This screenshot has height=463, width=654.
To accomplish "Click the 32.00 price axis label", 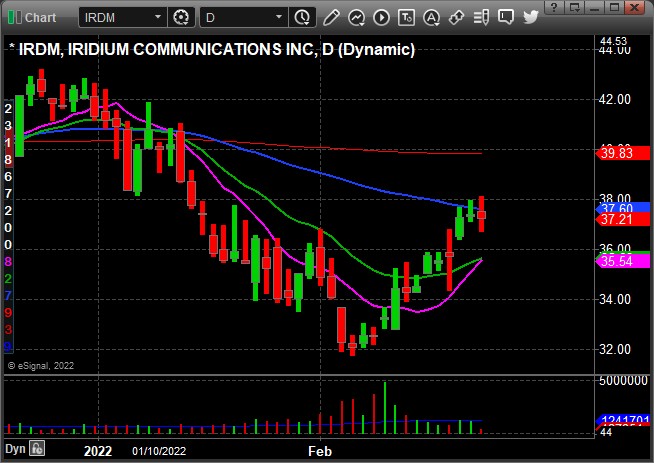I will pyautogui.click(x=614, y=349).
